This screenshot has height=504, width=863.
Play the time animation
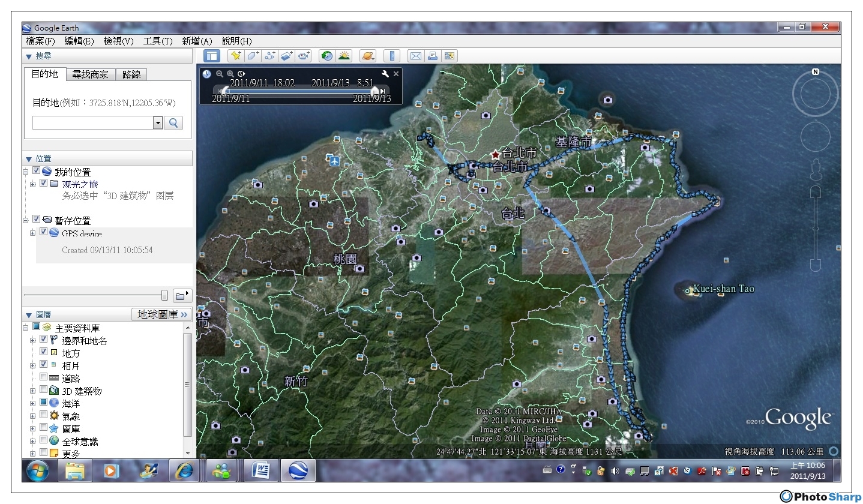tap(241, 74)
